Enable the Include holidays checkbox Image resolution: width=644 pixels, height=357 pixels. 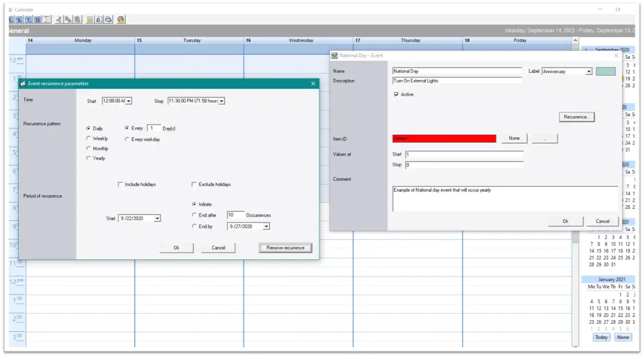[121, 184]
